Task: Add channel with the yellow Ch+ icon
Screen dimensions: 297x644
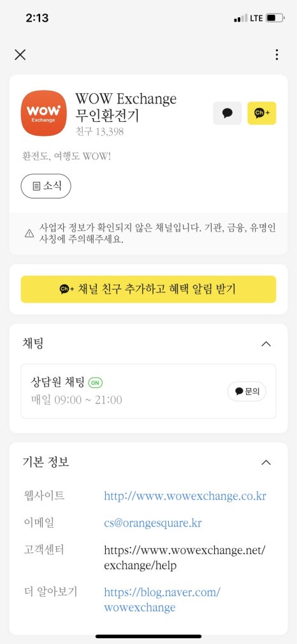Action: click(262, 113)
